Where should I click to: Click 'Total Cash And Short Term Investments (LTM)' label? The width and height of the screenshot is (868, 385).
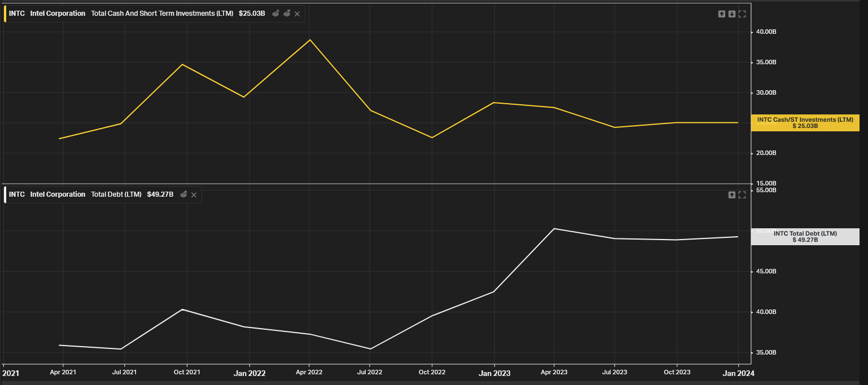pyautogui.click(x=162, y=14)
